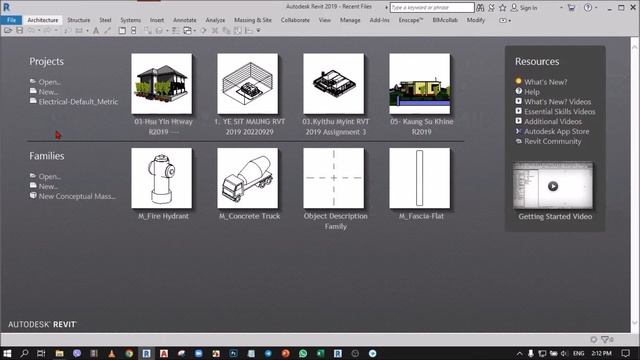The height and width of the screenshot is (360, 640).
Task: Click the ENG language indicator in taskbar
Action: tap(578, 353)
